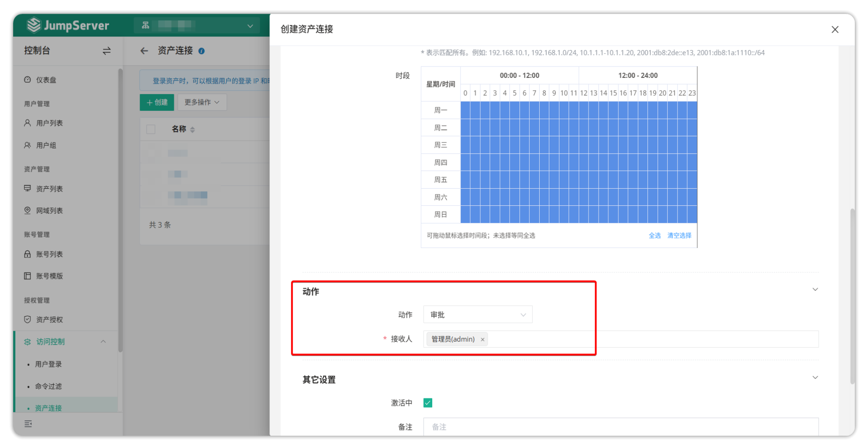Close the 创建资产连接 drawer

(x=835, y=29)
